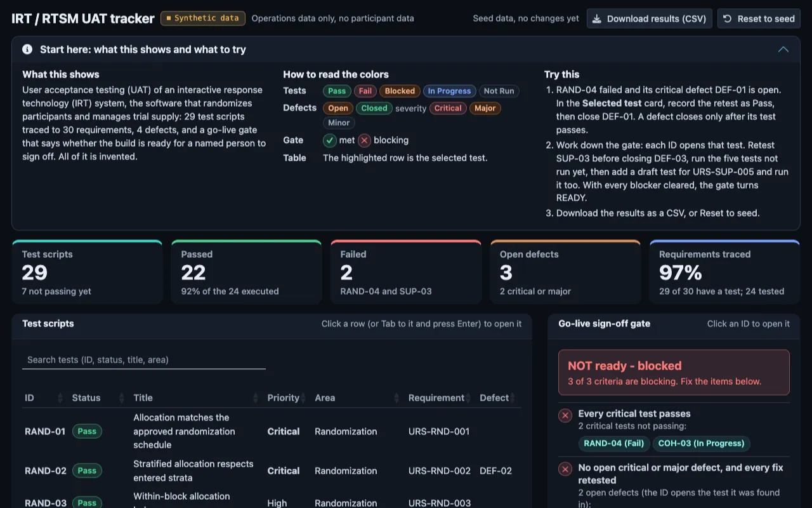812x508 pixels.
Task: Open the COH-03 (In Progress) gate chip
Action: (701, 443)
